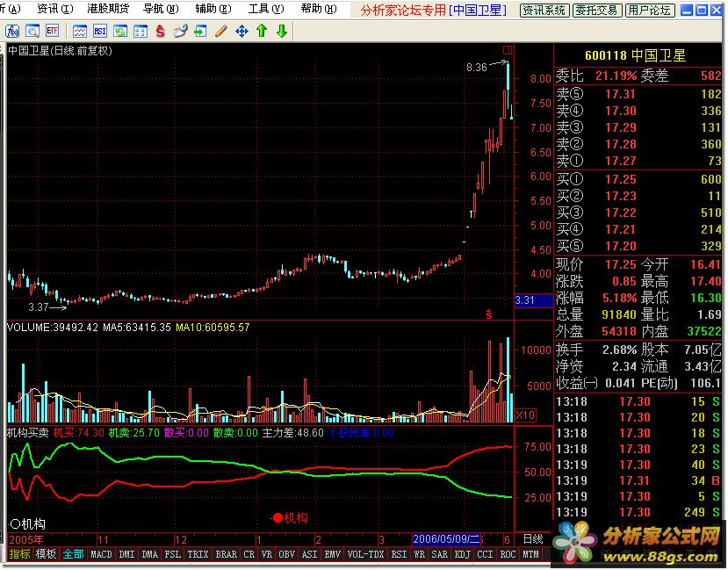
Task: Select the RSI tab in bottom bar
Action: (399, 554)
